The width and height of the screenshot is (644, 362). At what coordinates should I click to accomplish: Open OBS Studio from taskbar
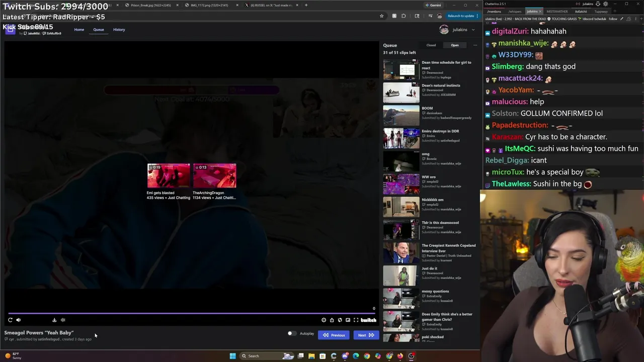411,356
